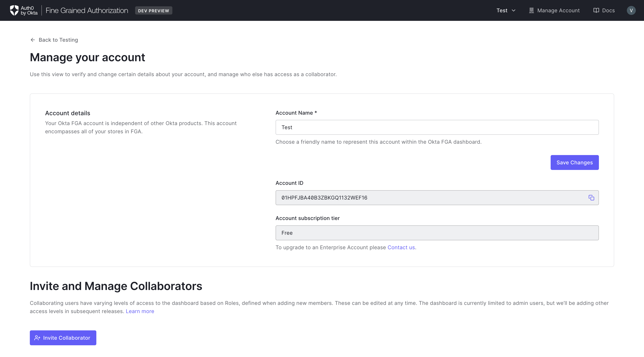The width and height of the screenshot is (644, 357).
Task: Click the book icon beside Docs
Action: 596,10
